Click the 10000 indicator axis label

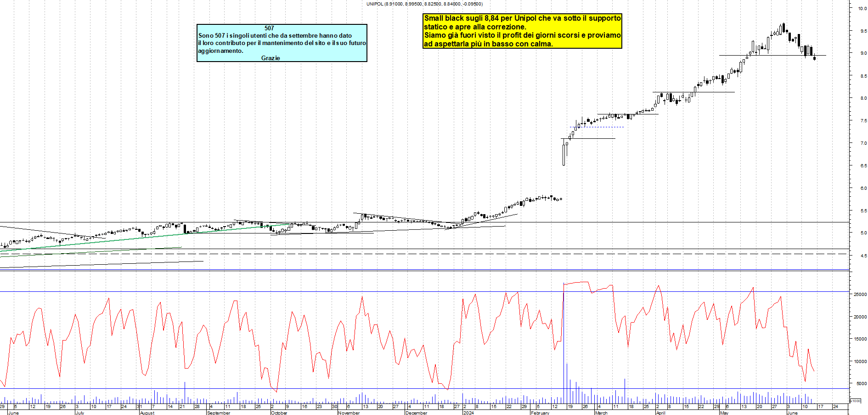[860, 361]
